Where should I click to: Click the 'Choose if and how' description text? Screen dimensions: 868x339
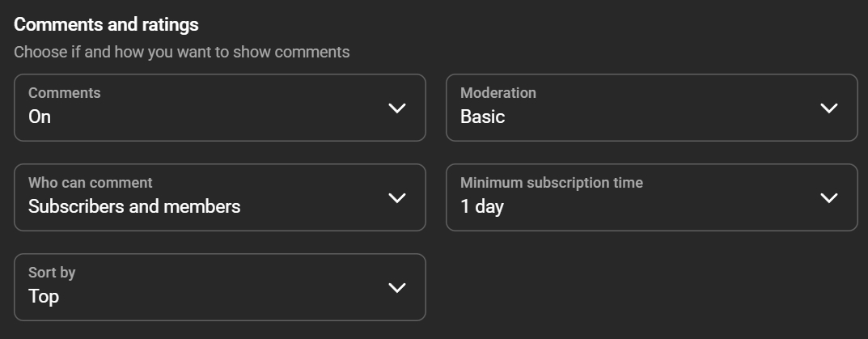[182, 53]
